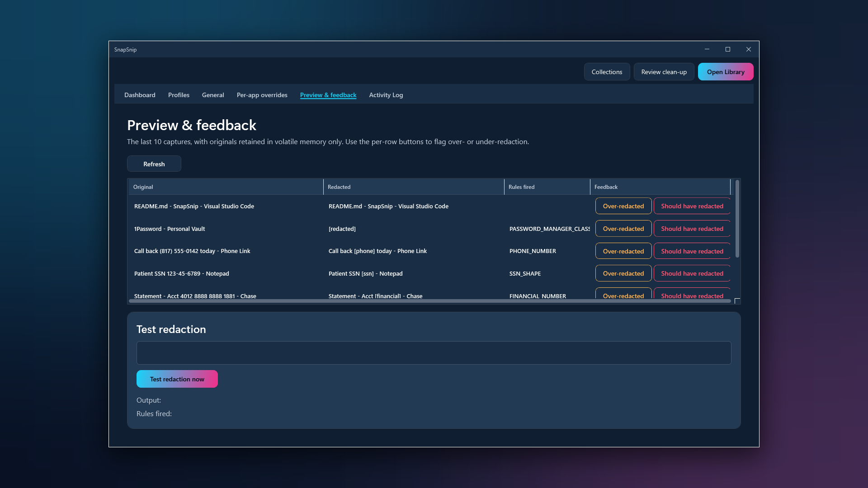Open the Activity Log tab
The height and width of the screenshot is (488, 868).
click(x=386, y=95)
